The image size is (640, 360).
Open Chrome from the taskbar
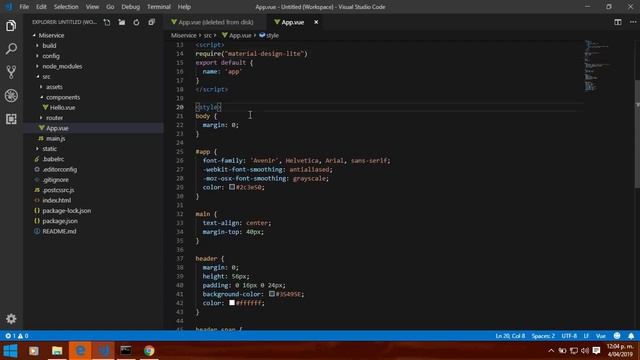[x=149, y=351]
